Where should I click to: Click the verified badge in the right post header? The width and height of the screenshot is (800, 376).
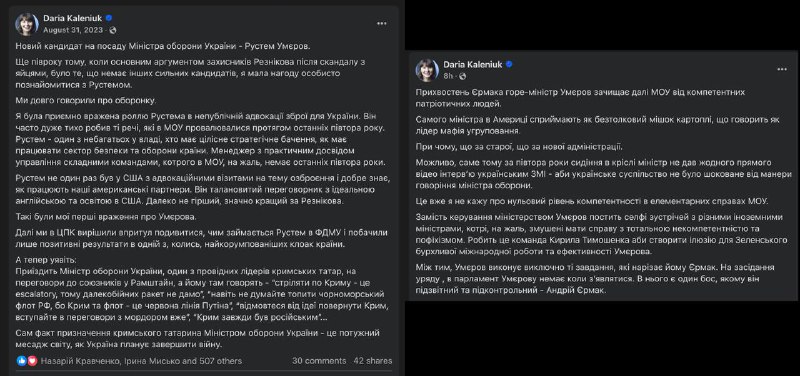click(509, 64)
